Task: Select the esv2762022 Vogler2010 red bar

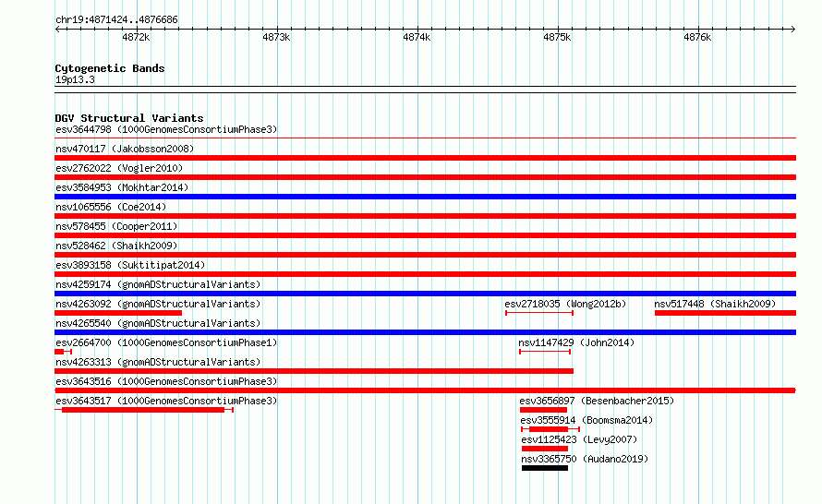Action: [x=425, y=177]
